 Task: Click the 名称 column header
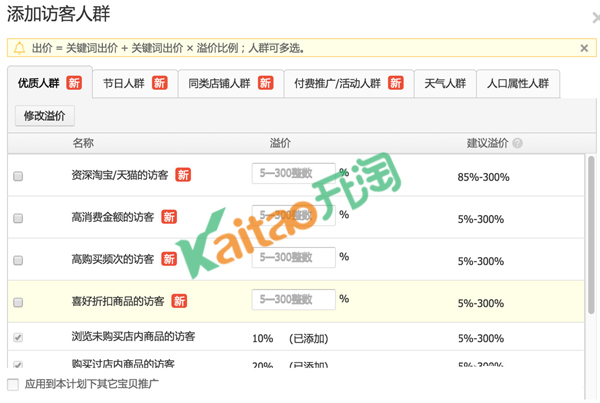[83, 143]
